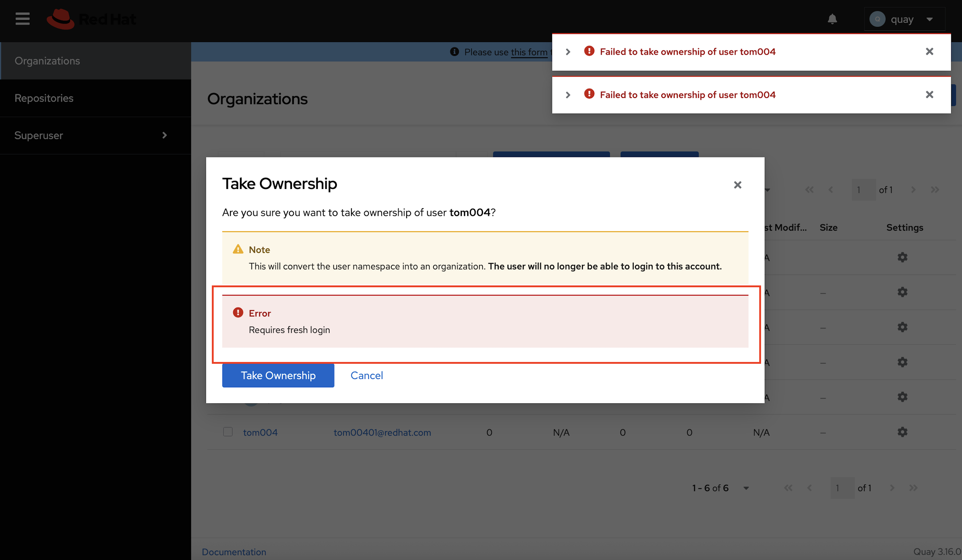Dismiss the first failed ownership alert

click(x=929, y=52)
